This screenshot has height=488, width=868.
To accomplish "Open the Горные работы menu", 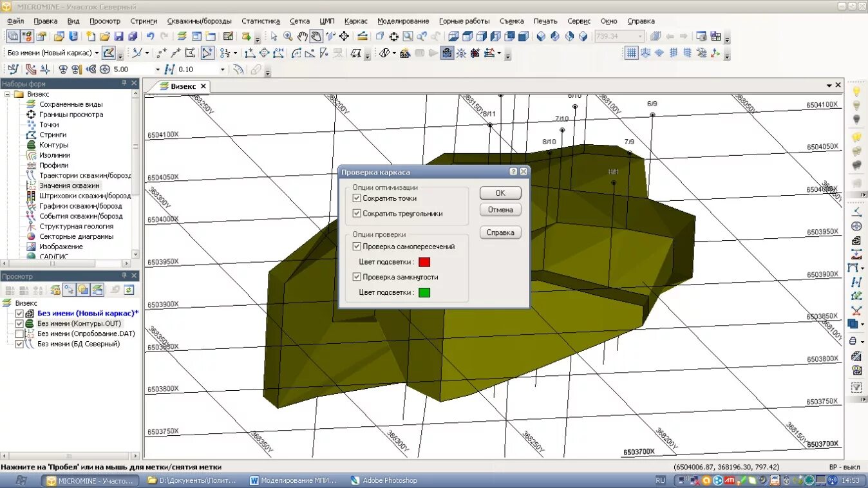I will pos(464,21).
